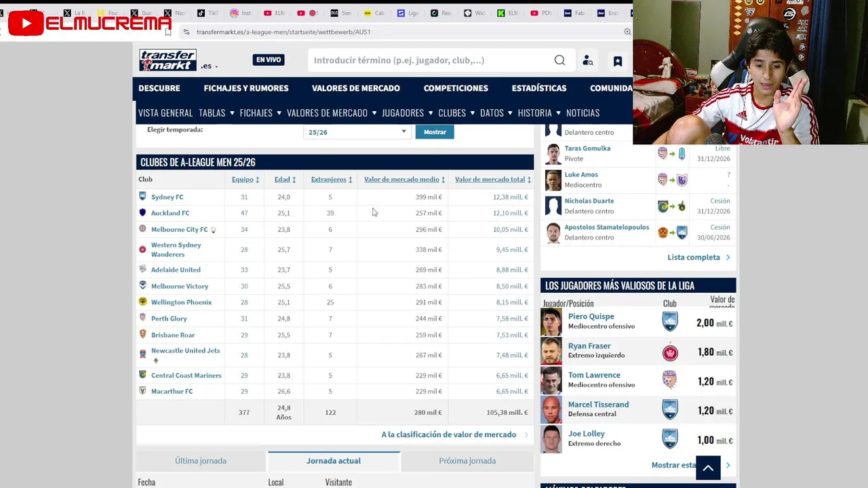Click the Transfermarkt logo
The image size is (868, 488).
[x=168, y=60]
